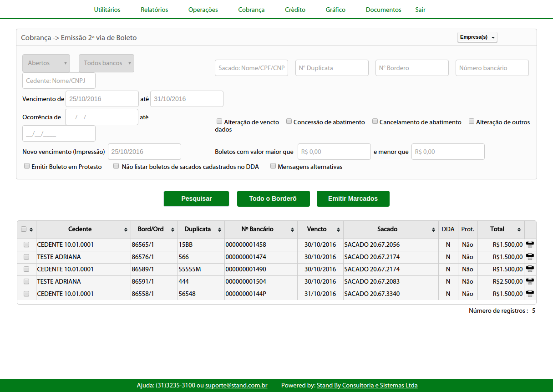Print boleto for duplicata 15BB
Viewport: 553px width, 392px height.
(530, 244)
